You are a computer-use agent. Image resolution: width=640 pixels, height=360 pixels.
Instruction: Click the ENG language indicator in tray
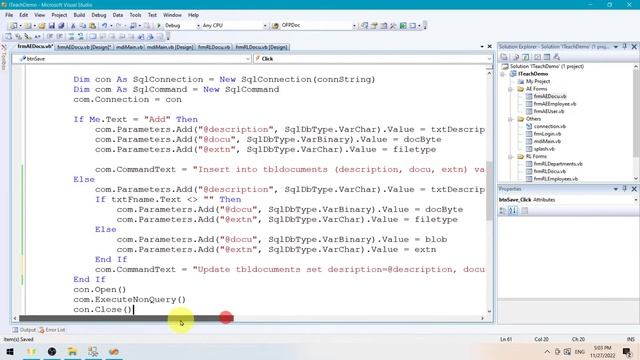tap(580, 351)
